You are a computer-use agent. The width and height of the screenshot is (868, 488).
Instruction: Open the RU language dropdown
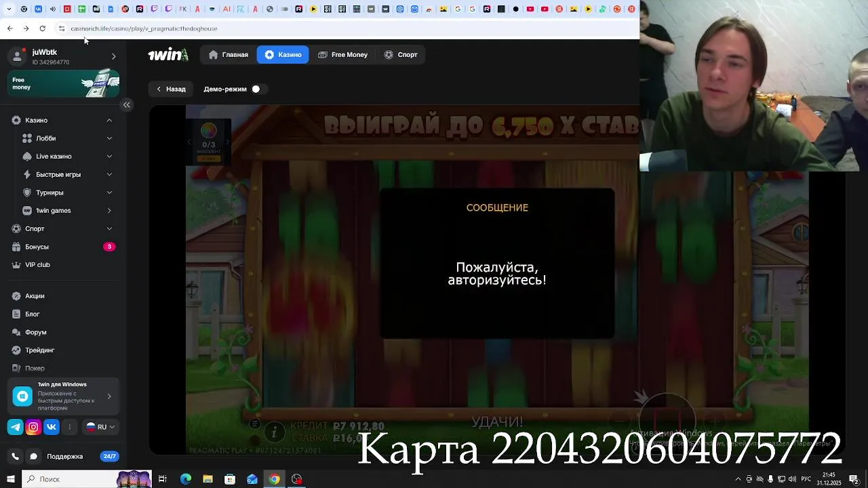click(100, 427)
